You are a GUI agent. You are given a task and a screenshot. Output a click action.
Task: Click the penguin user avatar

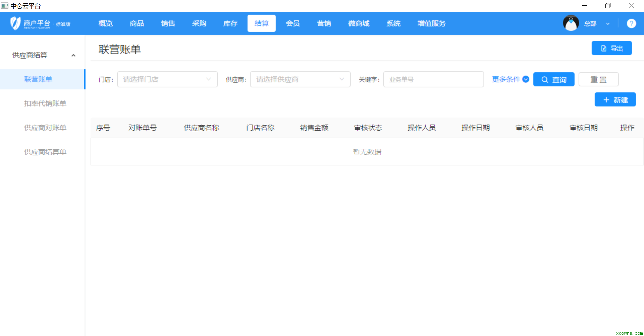[x=571, y=23]
